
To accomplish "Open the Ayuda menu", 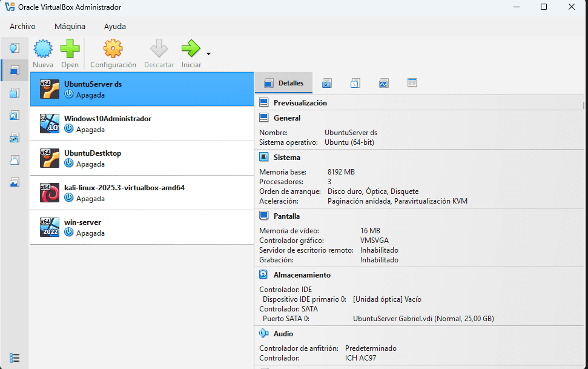I will point(114,26).
